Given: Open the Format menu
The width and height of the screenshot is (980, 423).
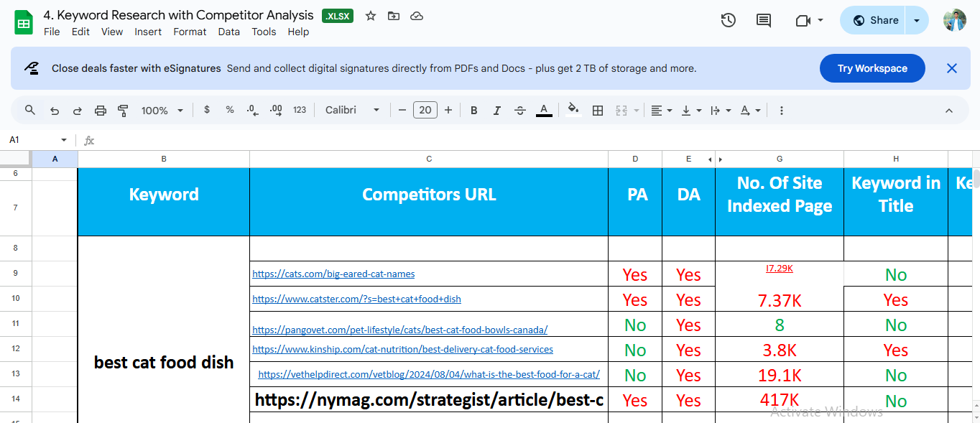Looking at the screenshot, I should [x=190, y=32].
